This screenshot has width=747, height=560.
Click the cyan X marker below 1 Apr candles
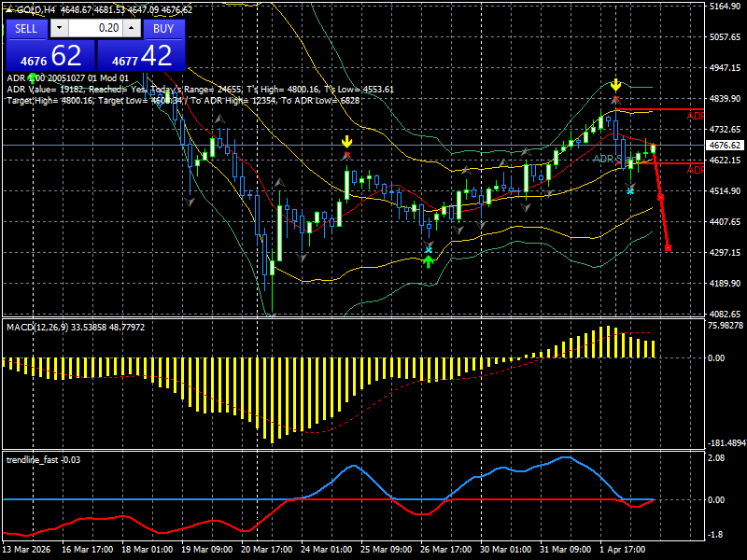point(629,191)
